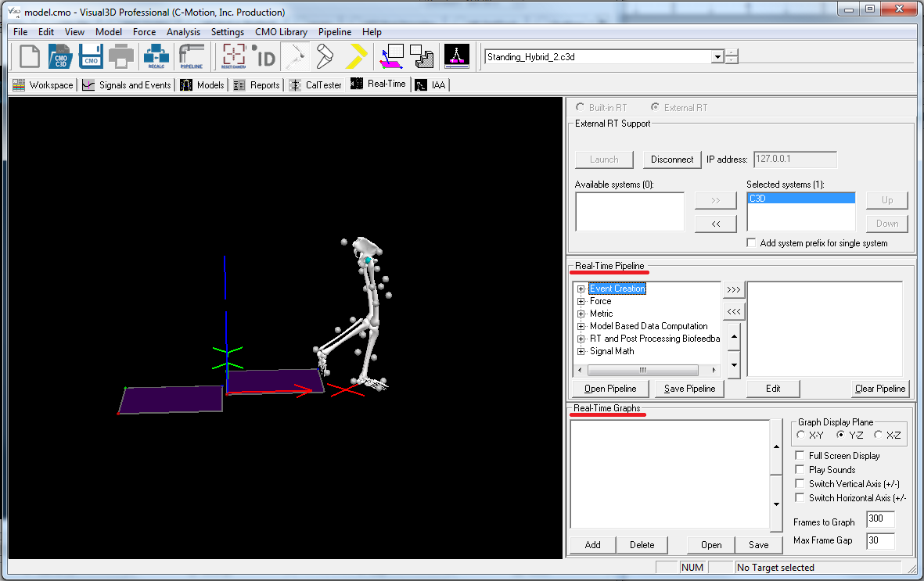Open the Pipeline menu
The width and height of the screenshot is (924, 581).
(335, 32)
